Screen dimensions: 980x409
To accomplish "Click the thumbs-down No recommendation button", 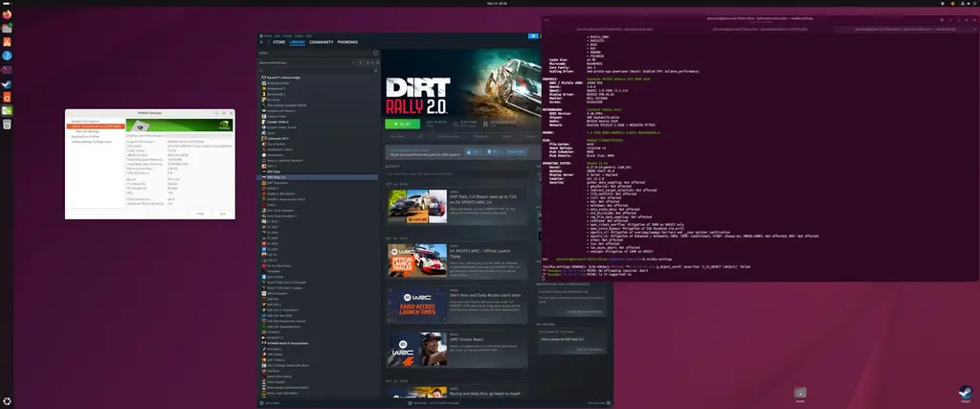I will [494, 151].
